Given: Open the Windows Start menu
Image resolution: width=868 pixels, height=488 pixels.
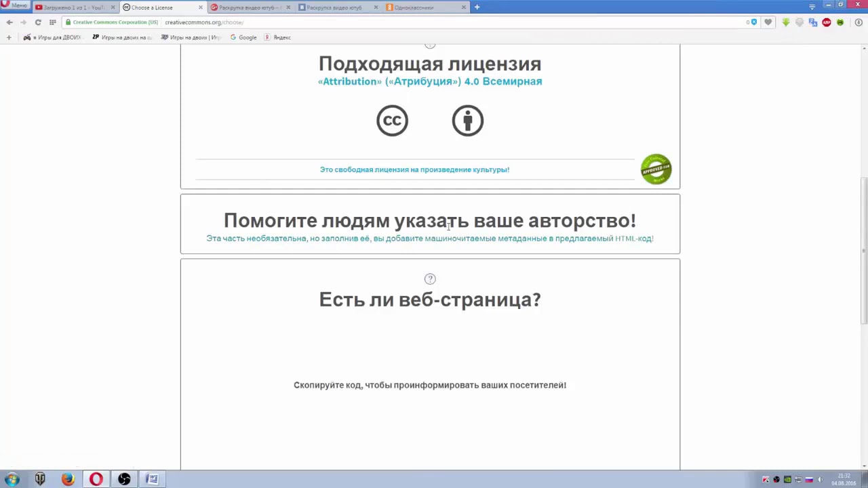Looking at the screenshot, I should coord(12,479).
